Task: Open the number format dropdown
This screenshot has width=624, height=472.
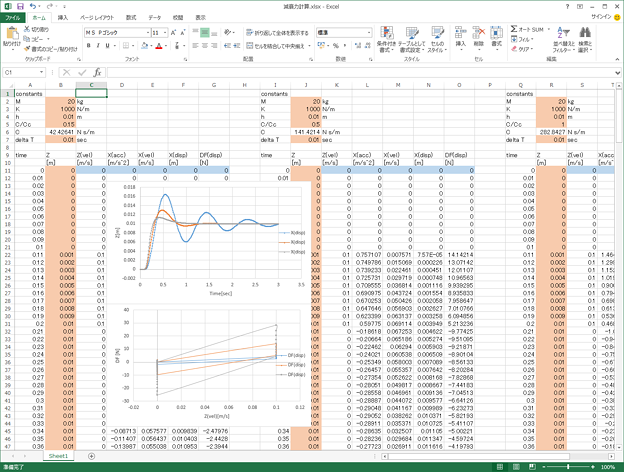Action: (369, 33)
